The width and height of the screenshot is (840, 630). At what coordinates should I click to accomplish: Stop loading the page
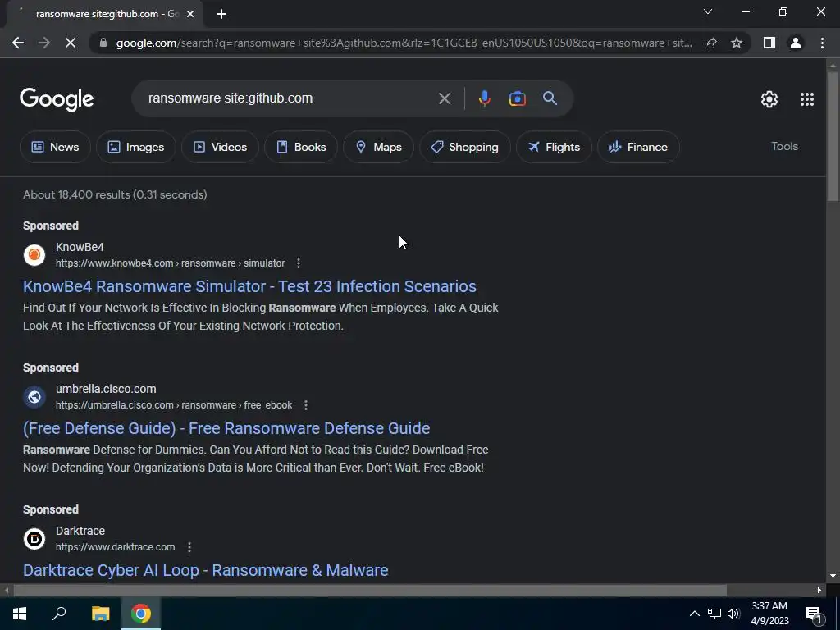point(71,43)
